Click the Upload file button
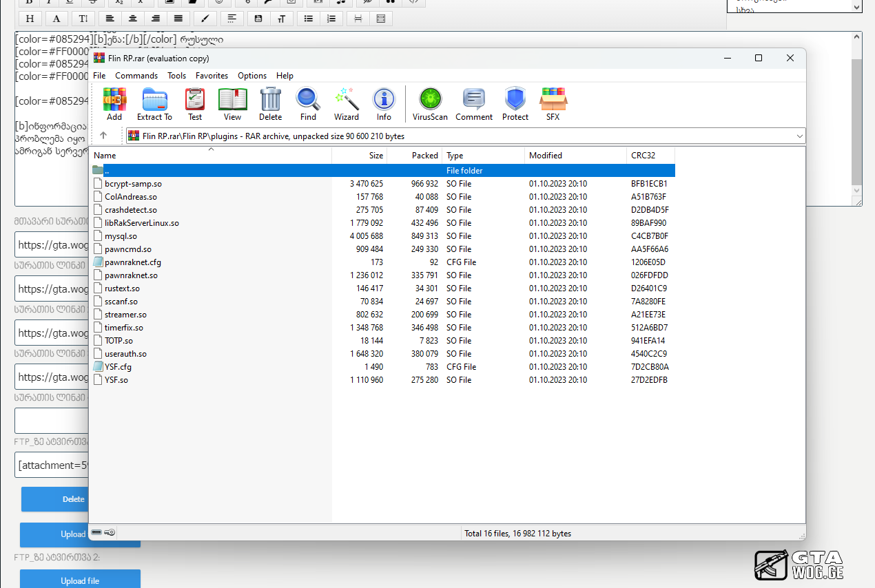This screenshot has height=588, width=875. pyautogui.click(x=80, y=580)
